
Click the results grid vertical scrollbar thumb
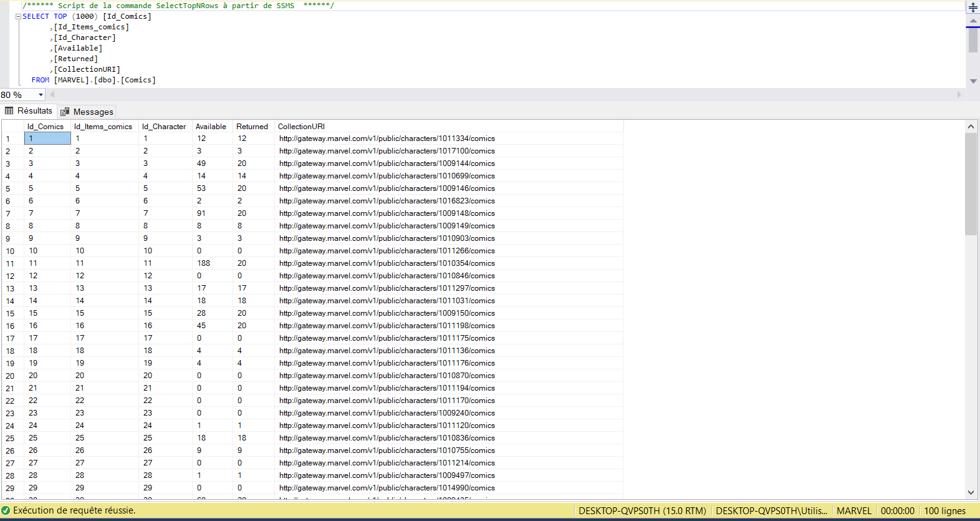click(971, 184)
